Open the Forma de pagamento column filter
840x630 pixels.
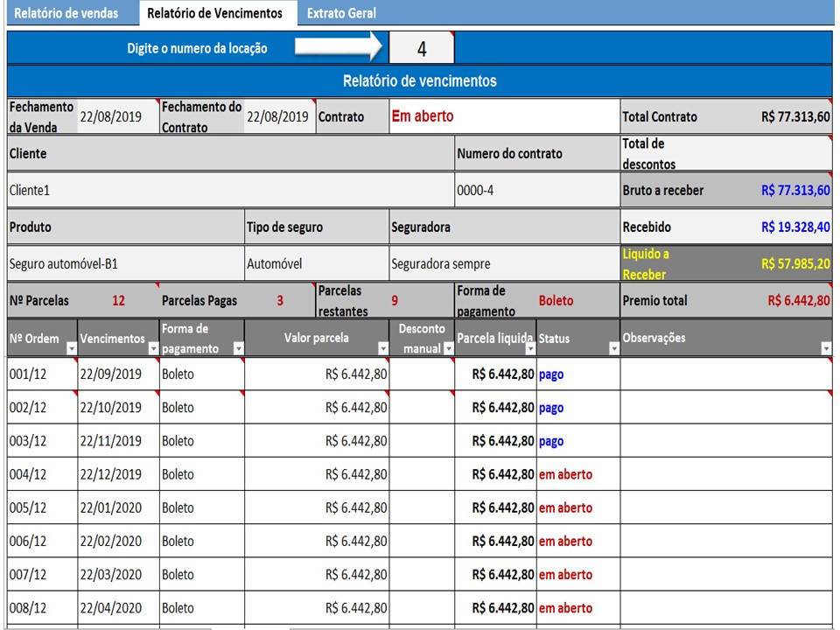(x=238, y=348)
